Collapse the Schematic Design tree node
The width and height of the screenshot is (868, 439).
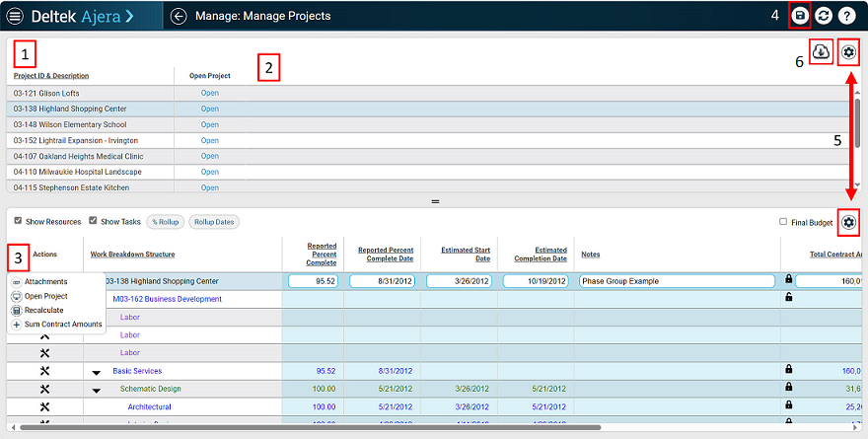[97, 390]
